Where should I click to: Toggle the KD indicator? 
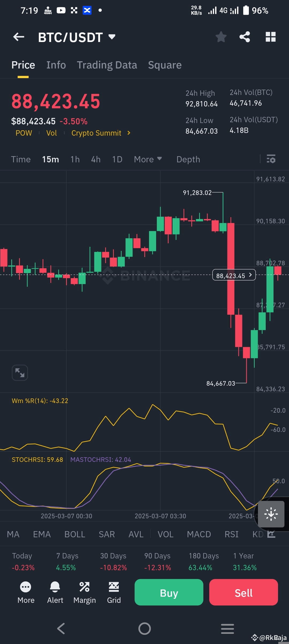tap(258, 534)
